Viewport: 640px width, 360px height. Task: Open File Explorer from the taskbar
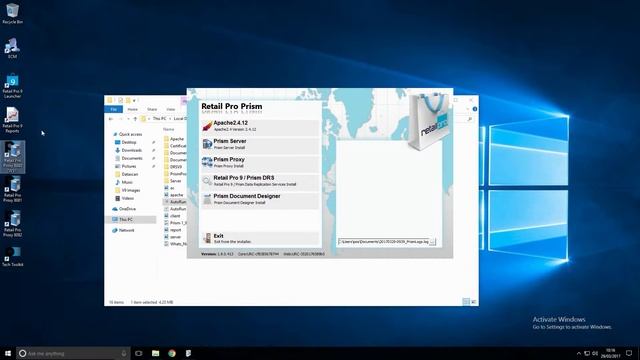click(x=156, y=353)
